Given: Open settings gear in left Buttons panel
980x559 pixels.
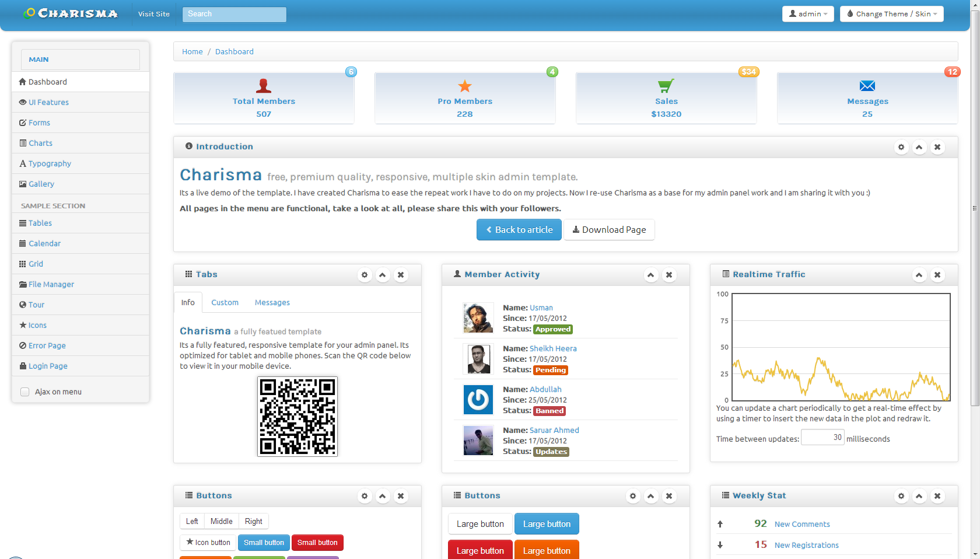Looking at the screenshot, I should tap(365, 496).
